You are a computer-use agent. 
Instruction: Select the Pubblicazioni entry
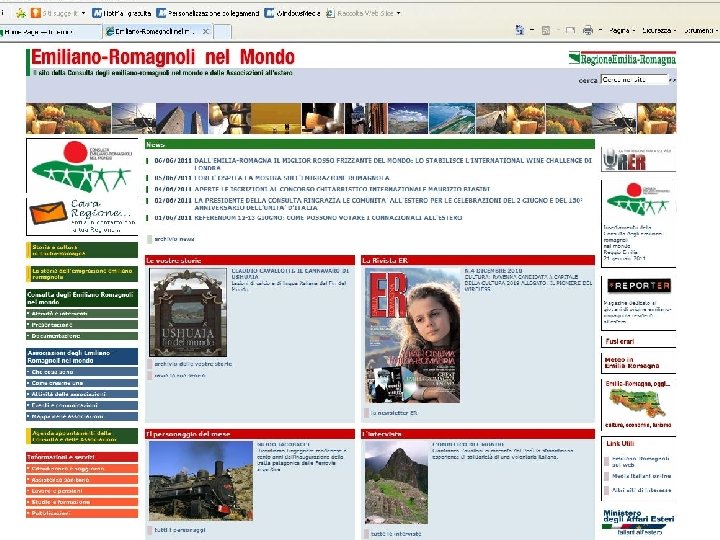tap(82, 513)
